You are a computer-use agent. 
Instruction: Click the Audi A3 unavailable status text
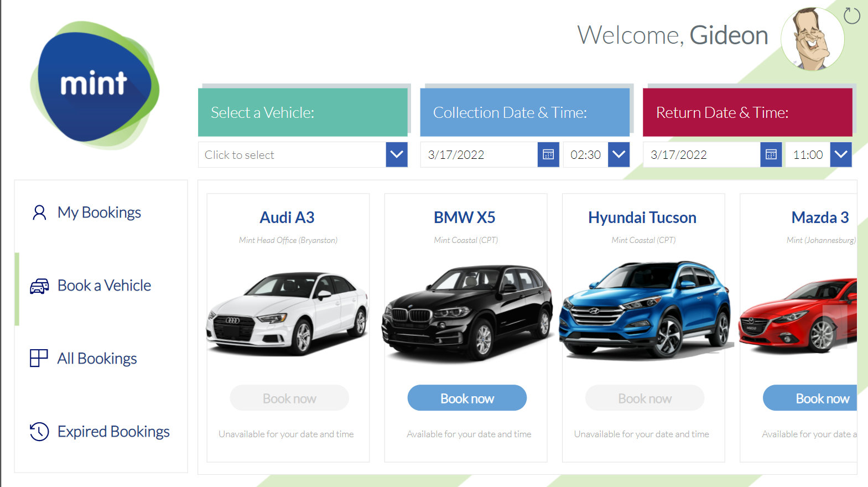click(x=286, y=434)
